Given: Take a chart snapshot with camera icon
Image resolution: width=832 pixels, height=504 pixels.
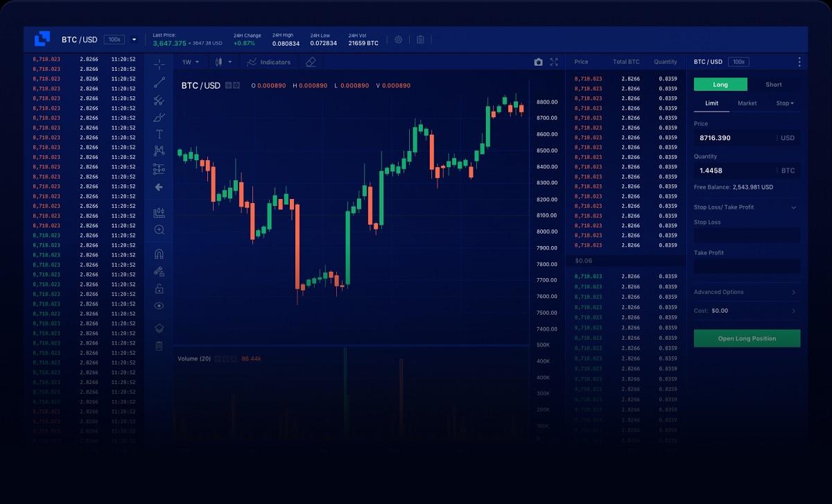Looking at the screenshot, I should coord(538,62).
